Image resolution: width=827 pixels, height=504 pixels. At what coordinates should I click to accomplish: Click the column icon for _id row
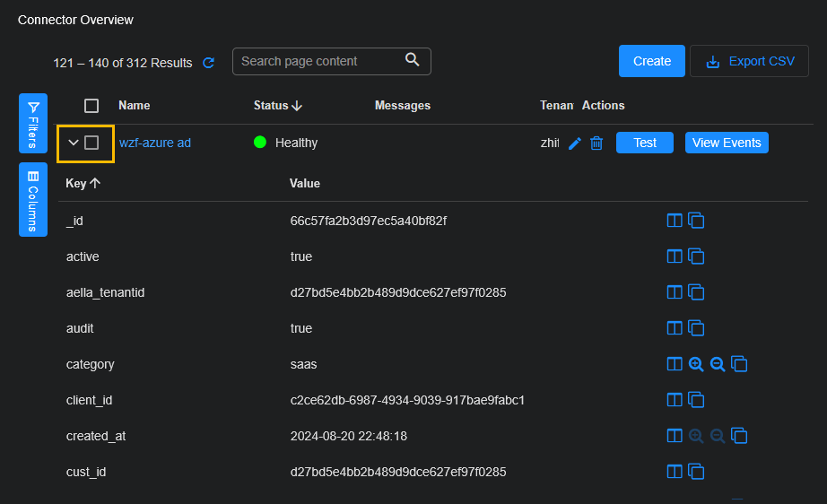click(675, 221)
